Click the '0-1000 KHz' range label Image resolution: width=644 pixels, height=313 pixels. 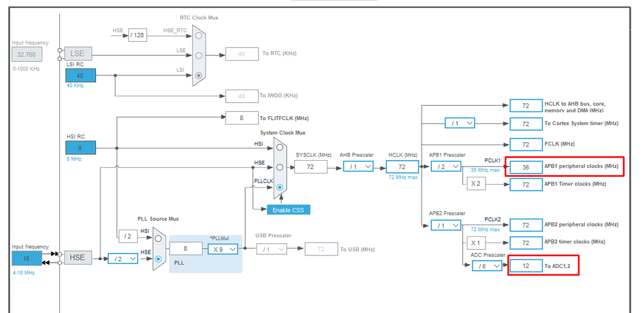pos(26,68)
